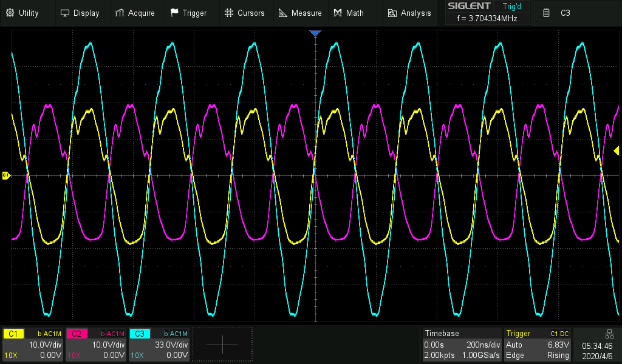Click the C3 quick menu icon
622x364 pixels.
[546, 13]
